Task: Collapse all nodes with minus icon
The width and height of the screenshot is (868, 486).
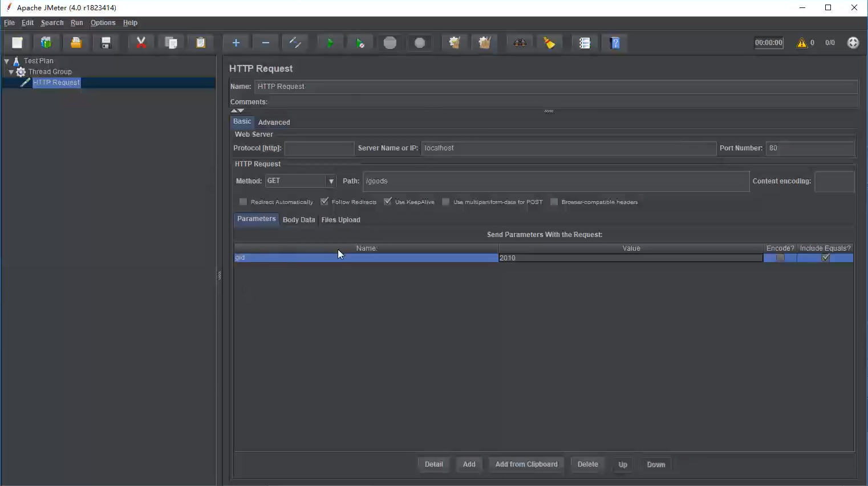Action: (x=266, y=43)
